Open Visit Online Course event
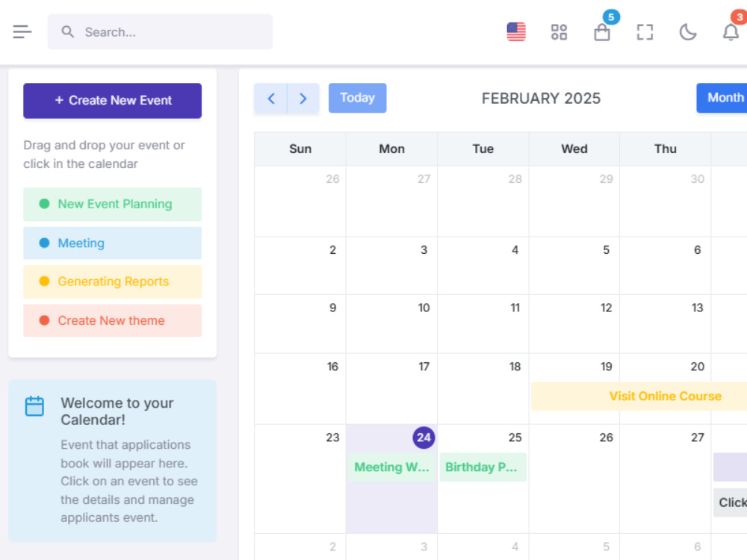Screen dimensions: 747x560 [639, 396]
